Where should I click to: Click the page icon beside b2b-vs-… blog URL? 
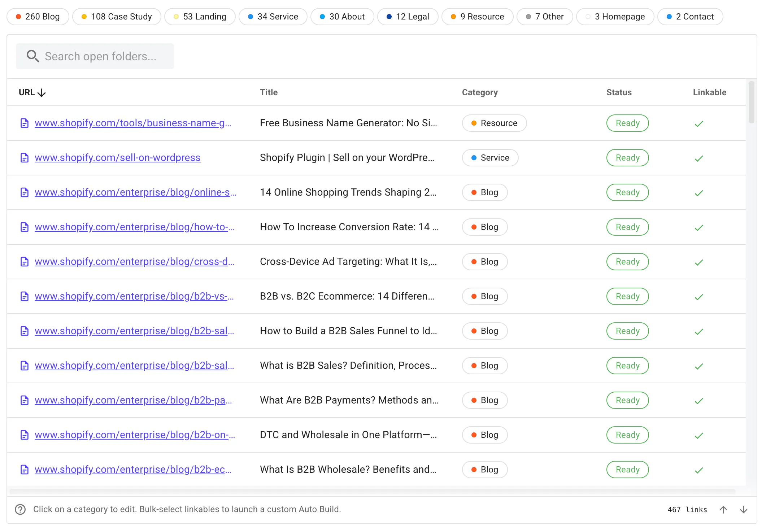(25, 296)
